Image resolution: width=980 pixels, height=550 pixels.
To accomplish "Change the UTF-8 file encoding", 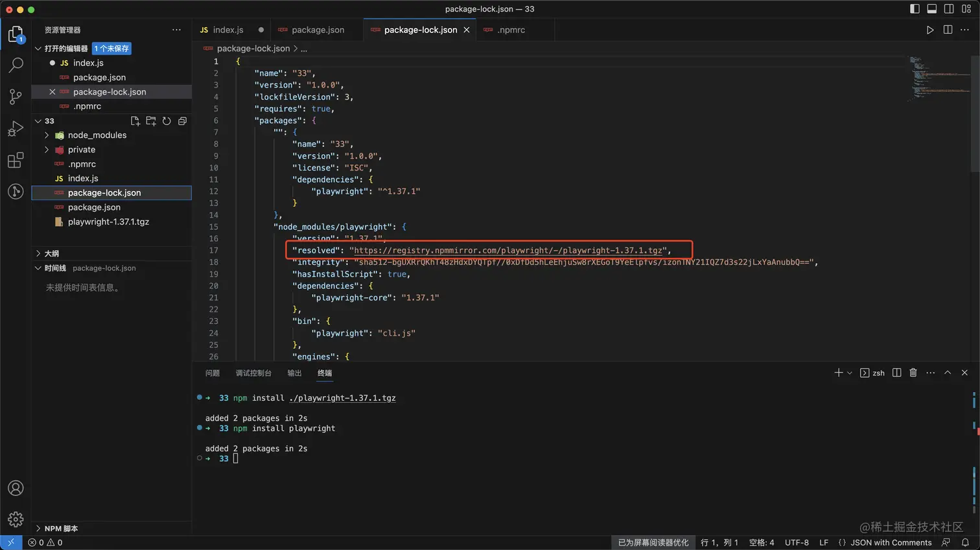I will [797, 543].
